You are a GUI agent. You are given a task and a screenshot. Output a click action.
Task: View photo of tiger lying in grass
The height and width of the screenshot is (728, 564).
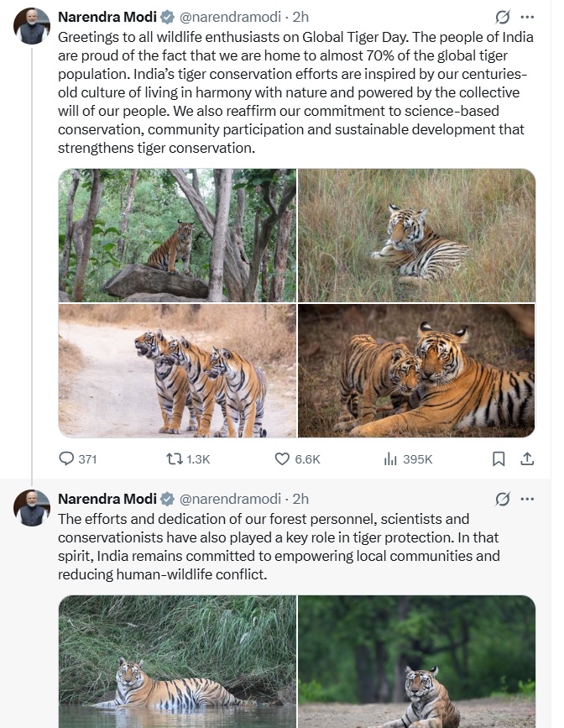tap(416, 235)
